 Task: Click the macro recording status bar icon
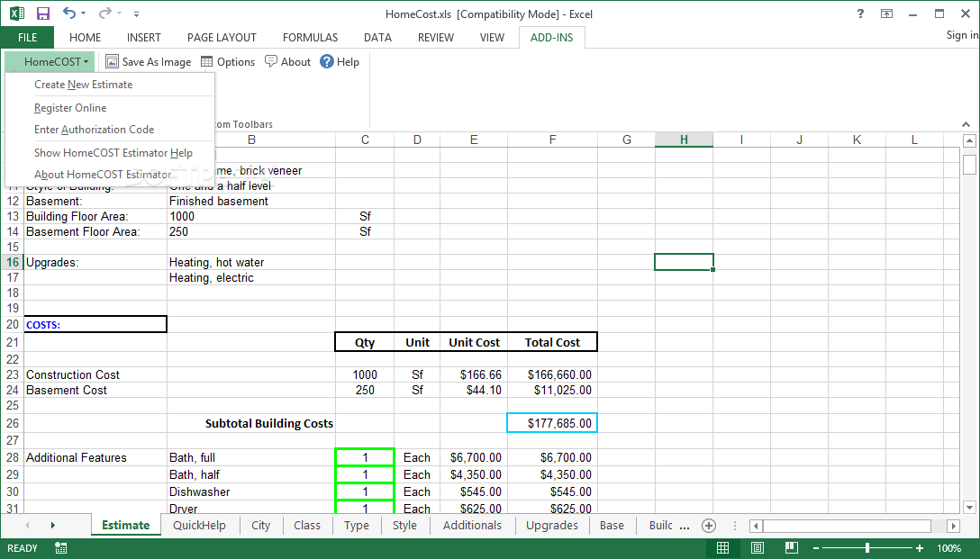click(x=60, y=548)
